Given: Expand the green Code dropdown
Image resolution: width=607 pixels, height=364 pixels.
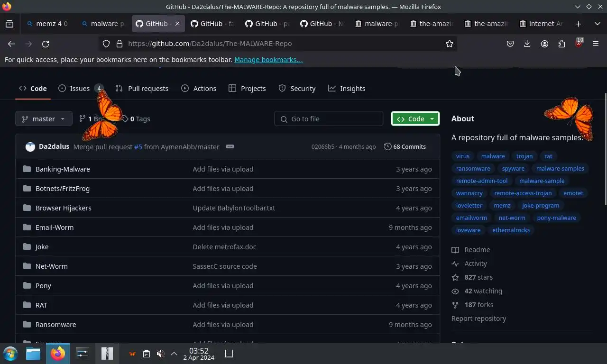Looking at the screenshot, I should 415,118.
